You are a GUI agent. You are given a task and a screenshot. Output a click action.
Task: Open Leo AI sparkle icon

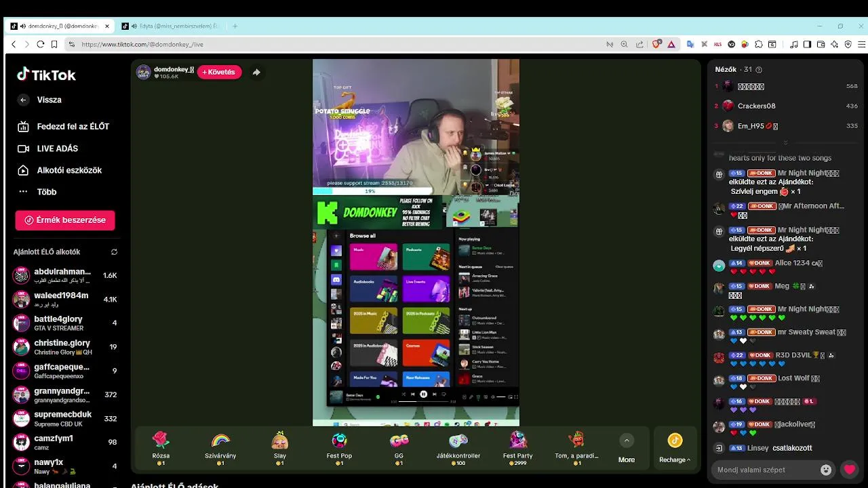pos(834,44)
